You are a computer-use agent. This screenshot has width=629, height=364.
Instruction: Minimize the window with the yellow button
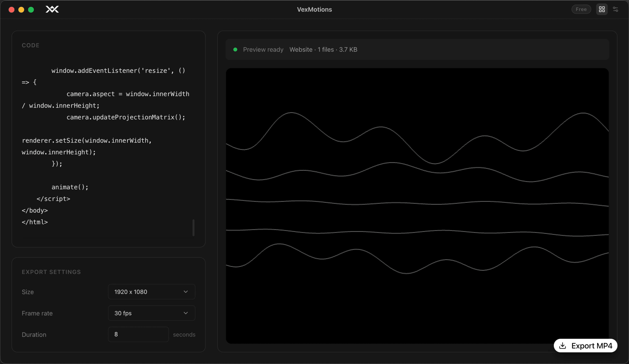coord(21,10)
